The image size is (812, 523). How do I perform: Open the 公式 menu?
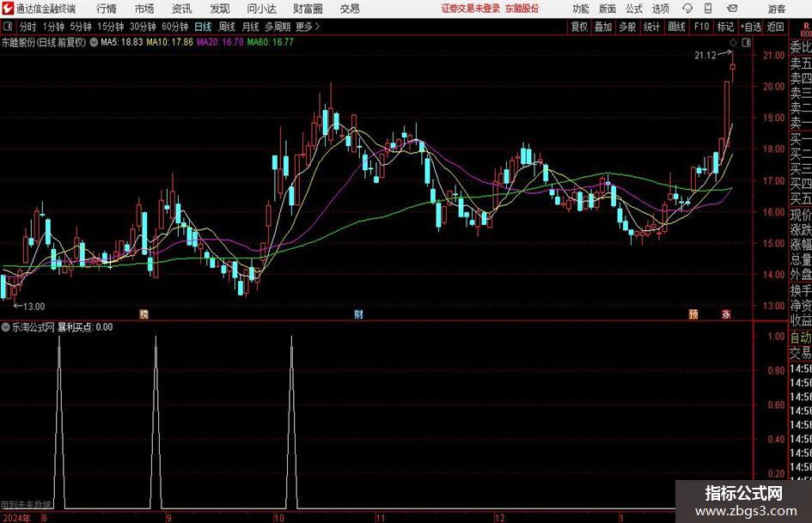(634, 9)
